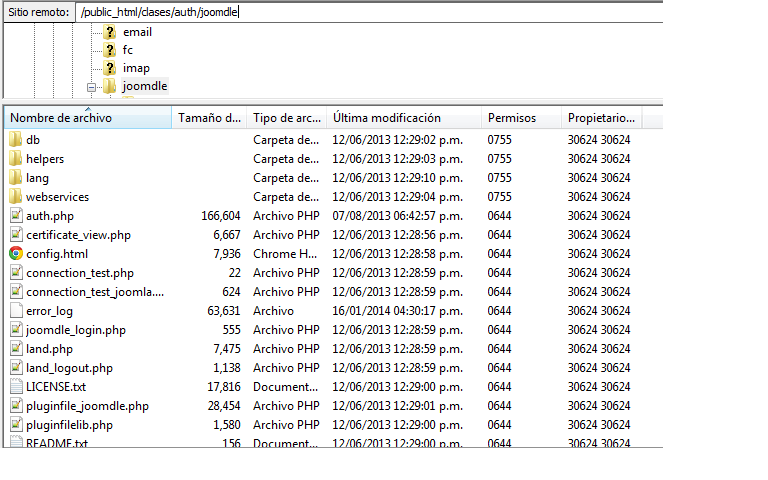
Task: Click the webservices folder icon
Action: click(x=16, y=197)
